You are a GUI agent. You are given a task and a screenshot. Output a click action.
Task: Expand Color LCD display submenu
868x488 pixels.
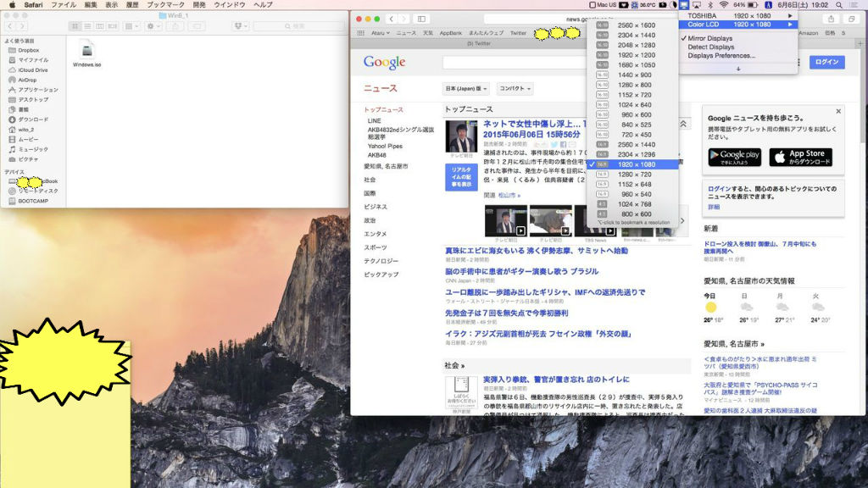click(x=738, y=25)
